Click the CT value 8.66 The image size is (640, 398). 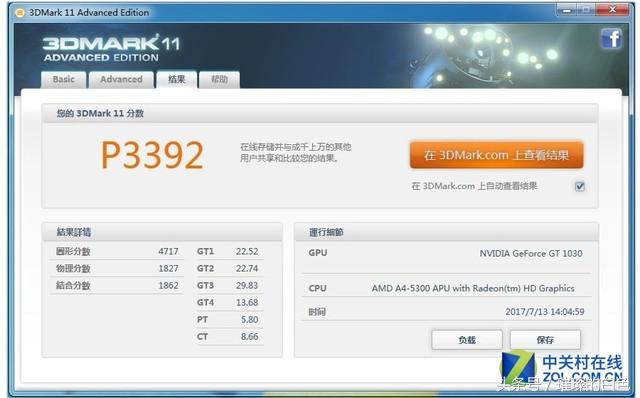[249, 337]
